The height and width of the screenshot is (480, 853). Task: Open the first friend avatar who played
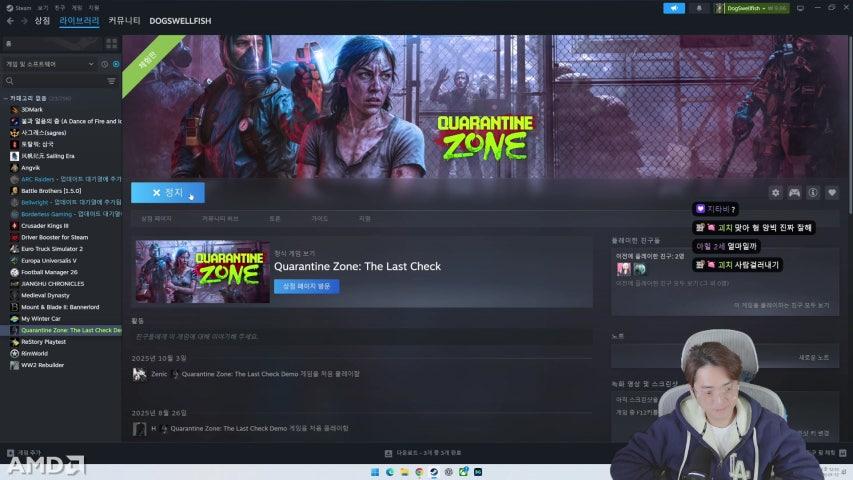click(623, 268)
